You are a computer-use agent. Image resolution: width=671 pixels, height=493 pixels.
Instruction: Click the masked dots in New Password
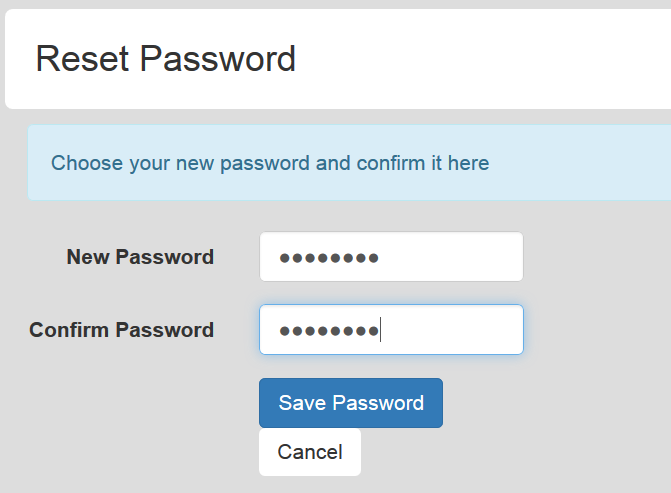(x=329, y=258)
